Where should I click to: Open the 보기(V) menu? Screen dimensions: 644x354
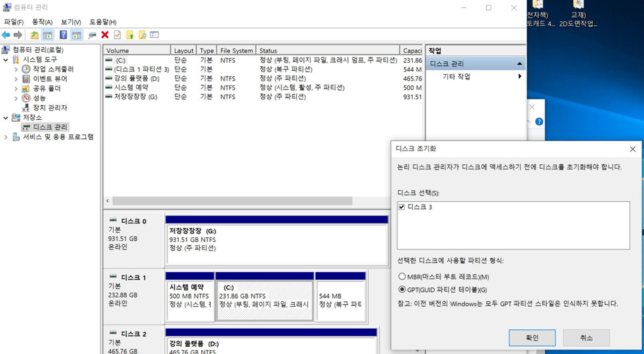click(x=71, y=22)
